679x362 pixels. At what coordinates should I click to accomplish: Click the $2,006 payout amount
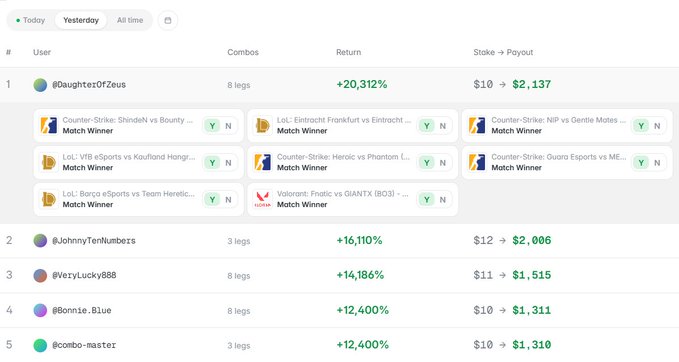click(x=532, y=240)
